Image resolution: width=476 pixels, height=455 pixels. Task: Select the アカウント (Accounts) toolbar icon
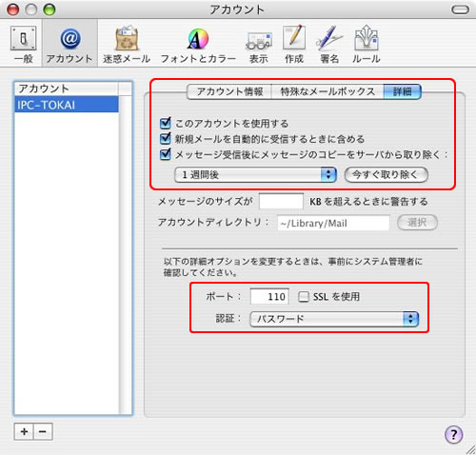click(x=69, y=45)
